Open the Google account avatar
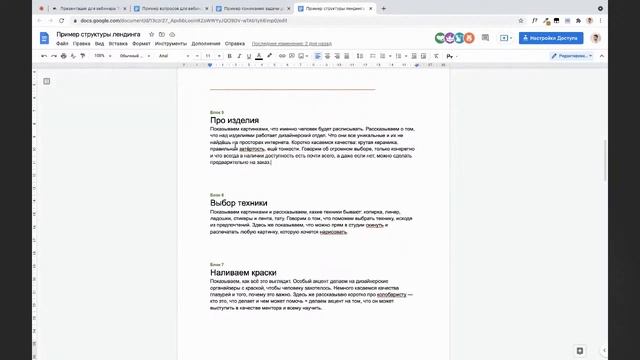Screen dimensions: 640x360 click(x=596, y=38)
